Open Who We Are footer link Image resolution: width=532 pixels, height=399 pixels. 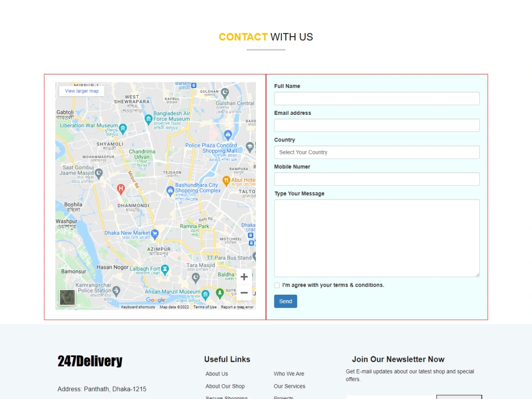[x=289, y=373]
